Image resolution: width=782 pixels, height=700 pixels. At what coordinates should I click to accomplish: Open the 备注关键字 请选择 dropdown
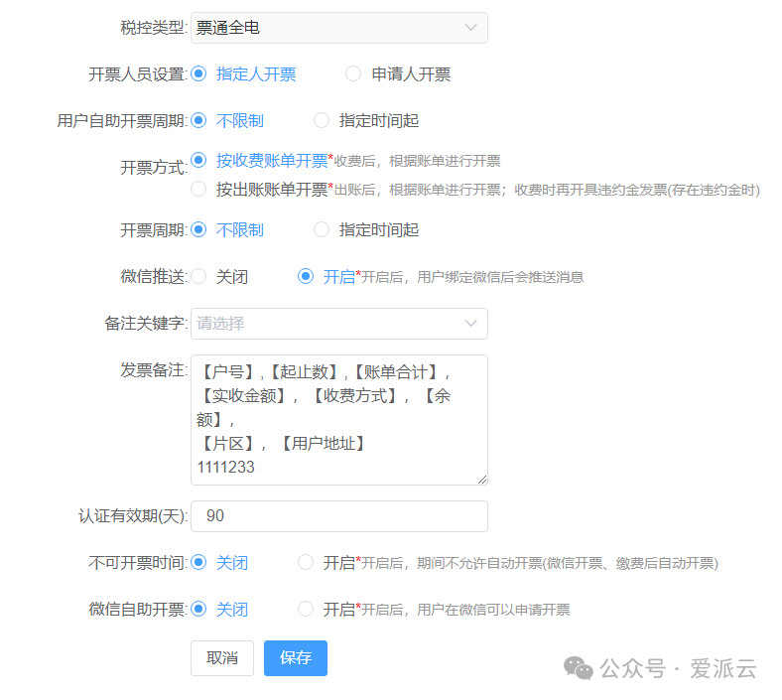[339, 324]
